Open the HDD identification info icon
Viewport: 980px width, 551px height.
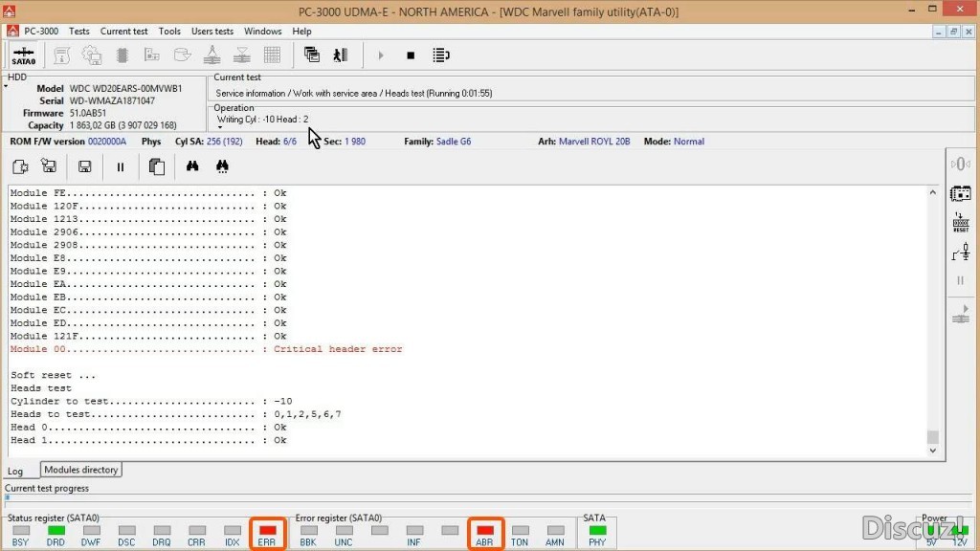click(62, 55)
